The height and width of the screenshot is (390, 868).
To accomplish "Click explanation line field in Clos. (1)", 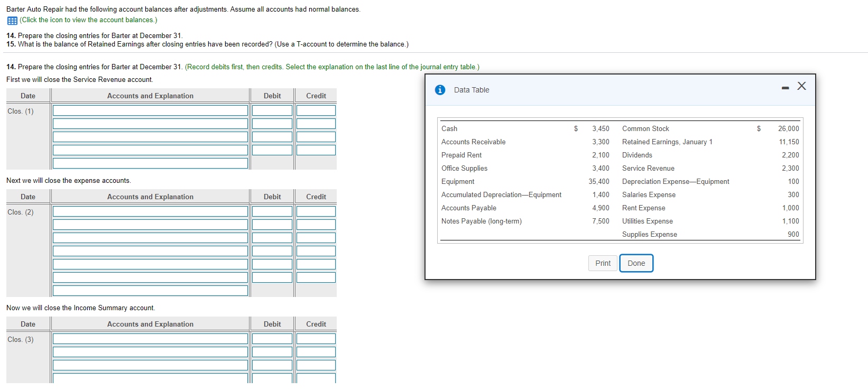I will [x=150, y=163].
